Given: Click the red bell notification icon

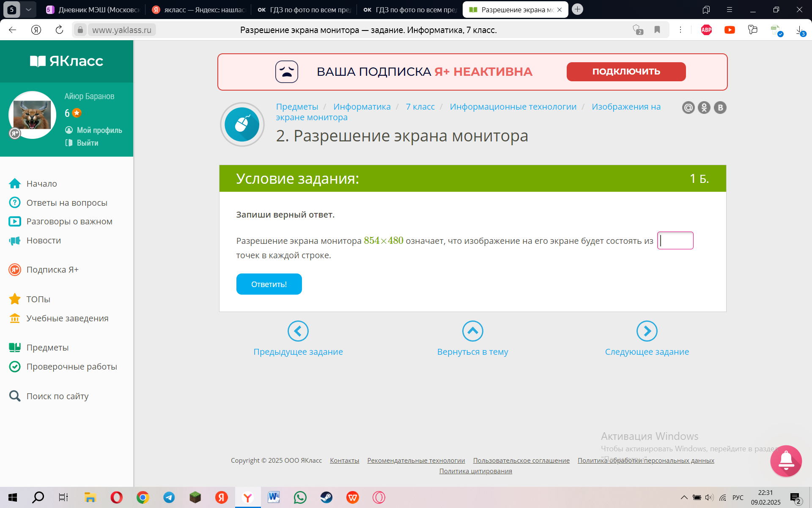Looking at the screenshot, I should (786, 461).
